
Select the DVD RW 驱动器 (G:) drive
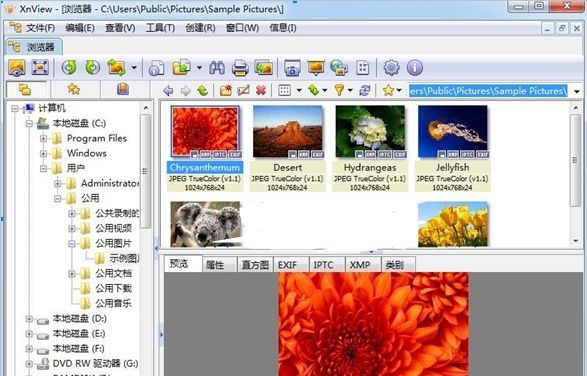coord(95,363)
